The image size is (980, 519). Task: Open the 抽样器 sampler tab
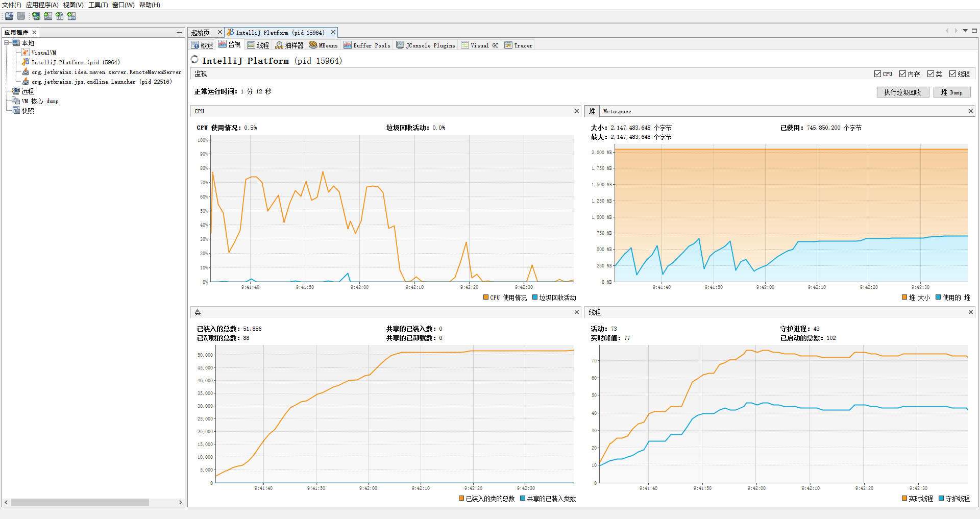click(289, 45)
